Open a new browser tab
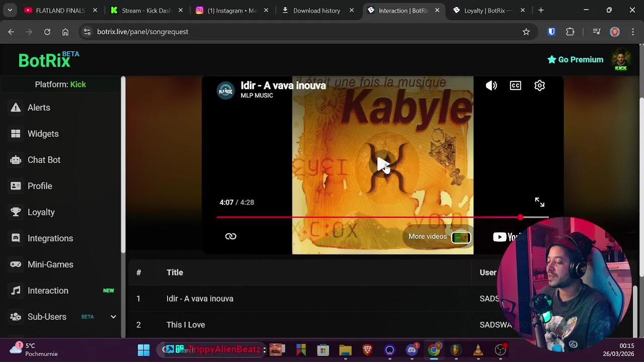This screenshot has height=362, width=644. click(x=541, y=10)
